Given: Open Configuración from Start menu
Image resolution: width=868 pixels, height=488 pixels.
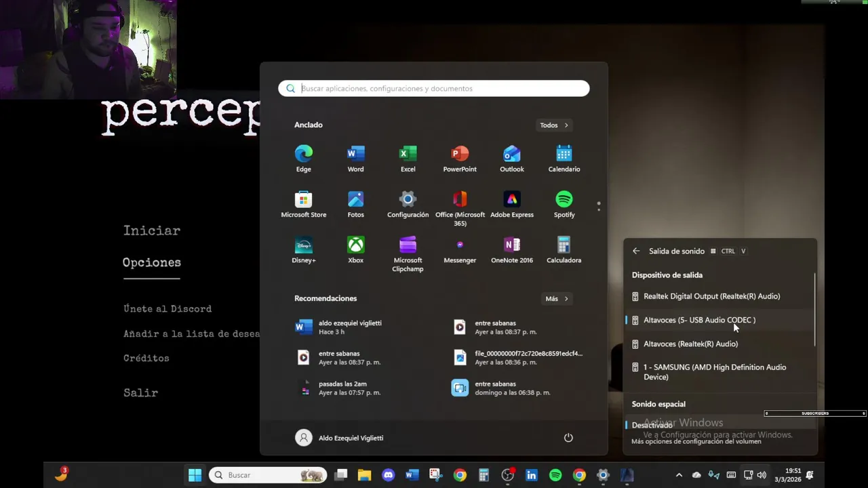Looking at the screenshot, I should (x=408, y=204).
